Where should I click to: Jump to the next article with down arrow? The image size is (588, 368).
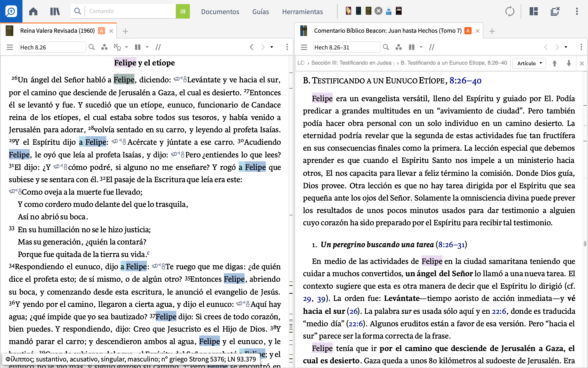tap(569, 63)
